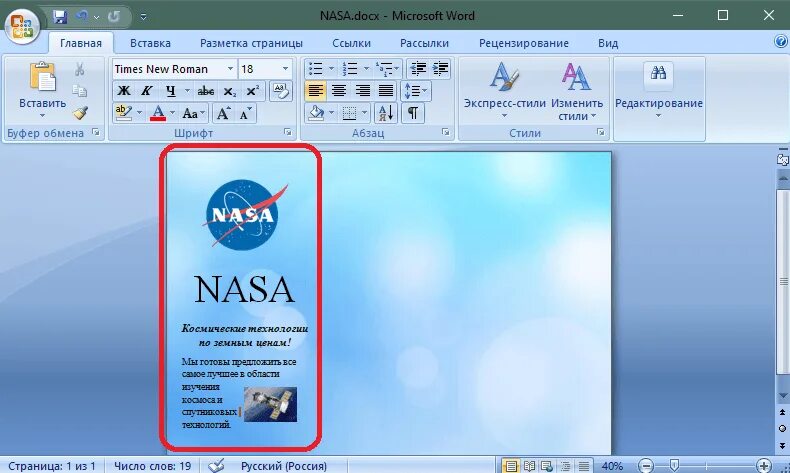
Task: Apply paragraph shading bucket
Action: point(316,113)
